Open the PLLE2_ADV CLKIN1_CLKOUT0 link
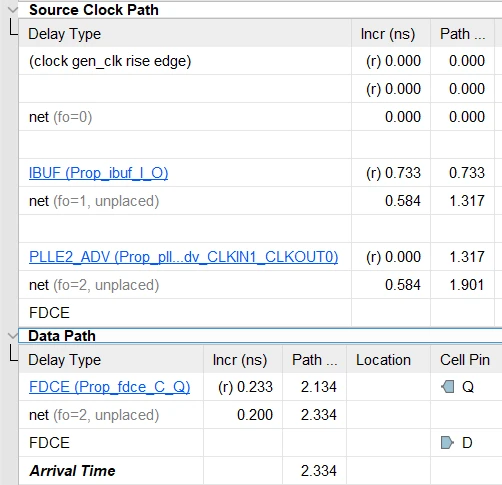Image resolution: width=502 pixels, height=485 pixels. coord(183,257)
